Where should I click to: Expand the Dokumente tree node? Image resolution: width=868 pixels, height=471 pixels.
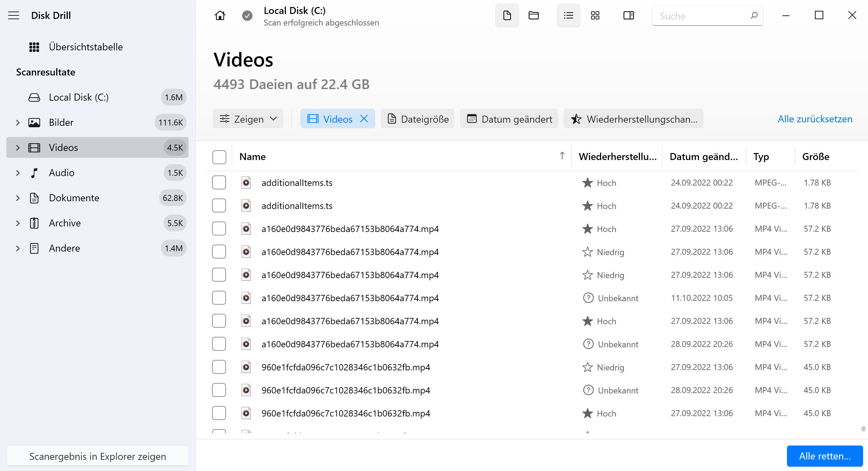18,198
